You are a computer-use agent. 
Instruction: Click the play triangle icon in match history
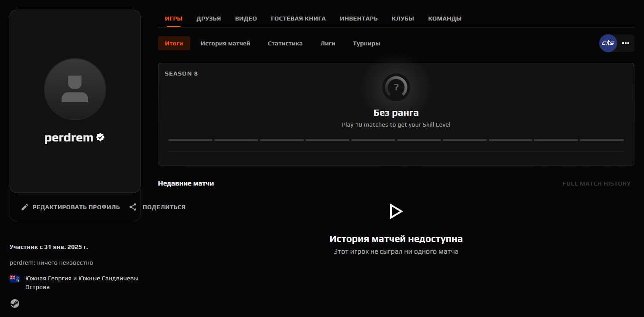tap(396, 211)
